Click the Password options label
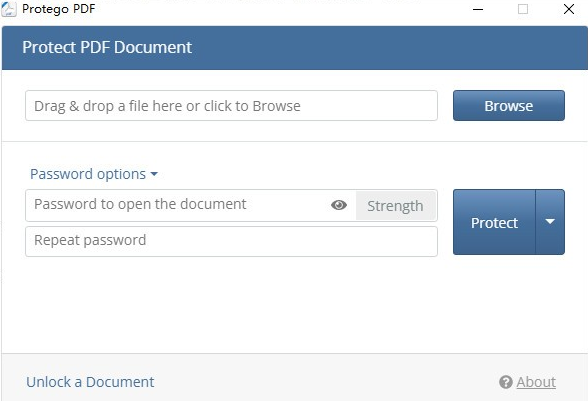Viewport: 588px width, 401px height. click(88, 174)
